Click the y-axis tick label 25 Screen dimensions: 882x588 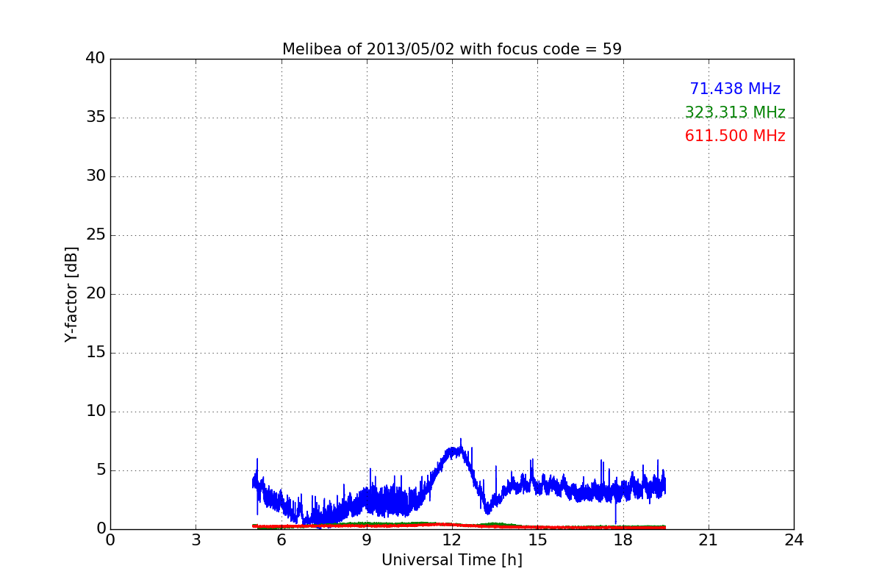(x=96, y=235)
